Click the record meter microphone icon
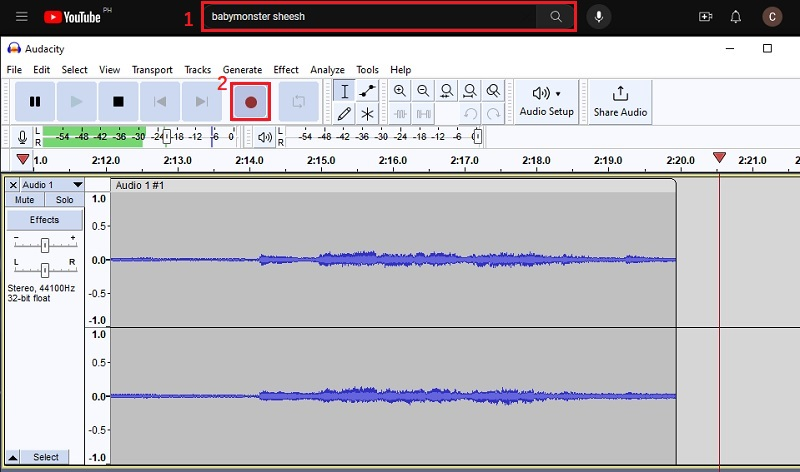Screen dimensions: 800x472 22,137
